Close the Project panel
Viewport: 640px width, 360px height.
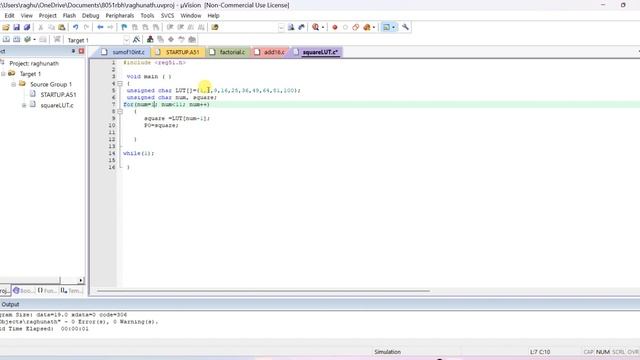pos(81,51)
